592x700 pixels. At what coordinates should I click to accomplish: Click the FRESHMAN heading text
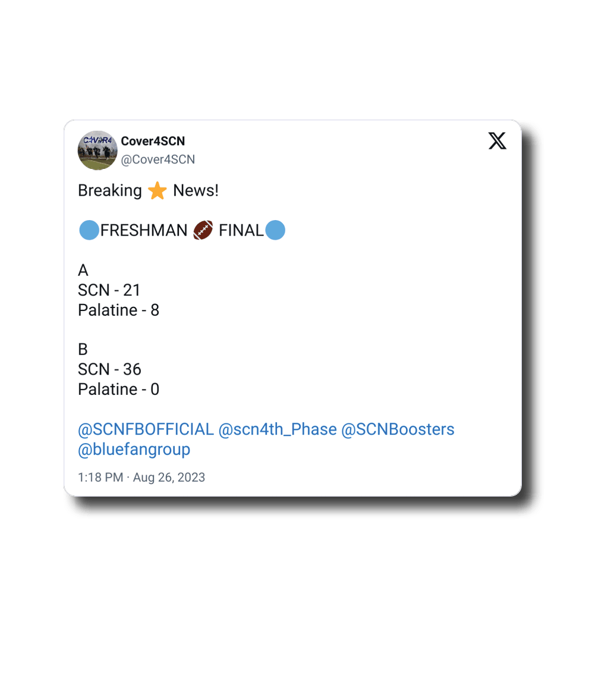click(x=144, y=230)
